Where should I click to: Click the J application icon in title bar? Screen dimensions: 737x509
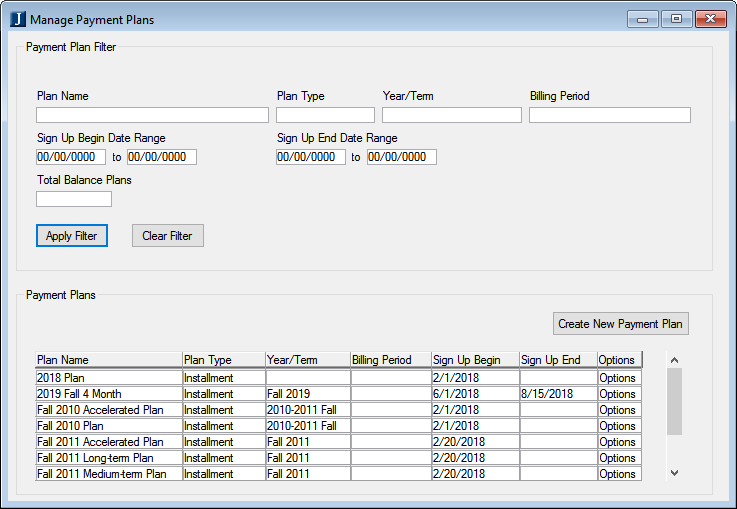(x=17, y=20)
